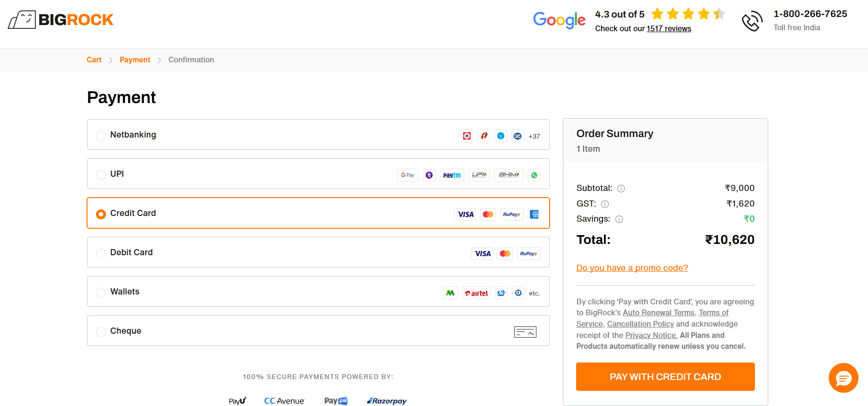
Task: Select the Cheque radio button
Action: [x=101, y=332]
